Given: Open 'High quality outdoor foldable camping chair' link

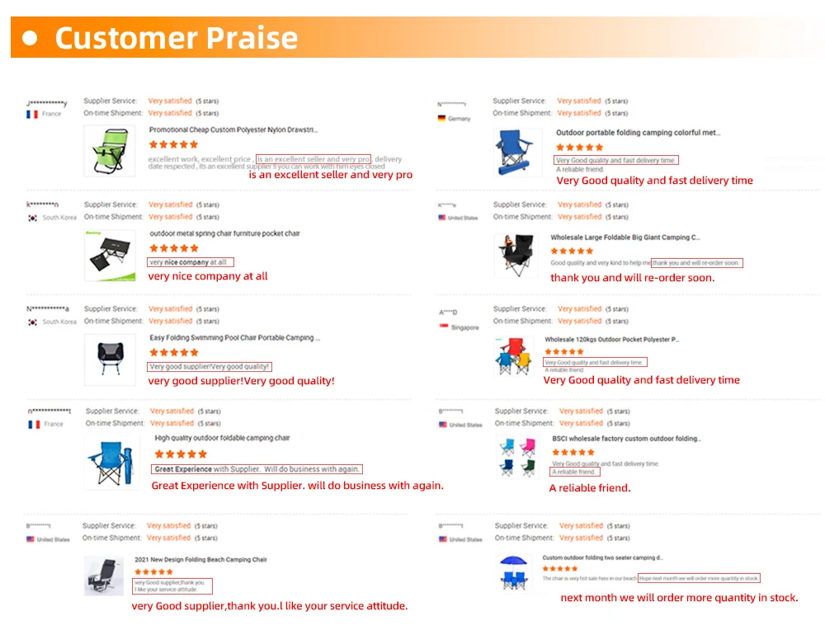Looking at the screenshot, I should click(x=222, y=438).
